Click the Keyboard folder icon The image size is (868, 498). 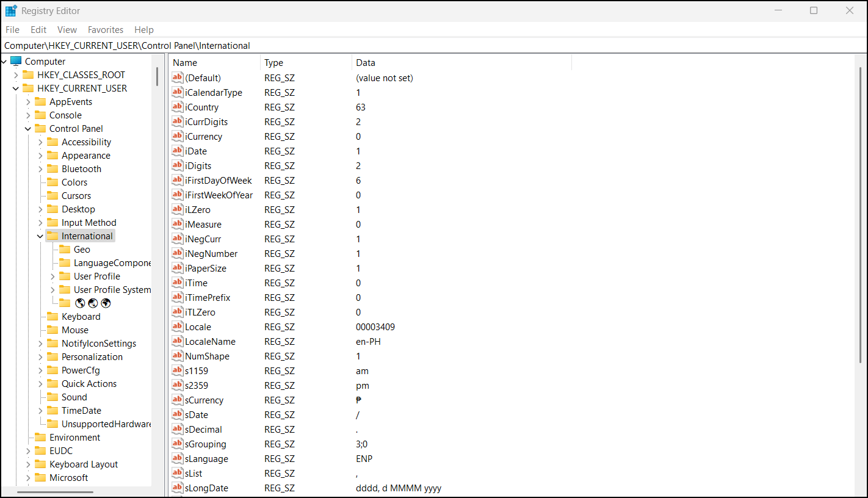(52, 316)
